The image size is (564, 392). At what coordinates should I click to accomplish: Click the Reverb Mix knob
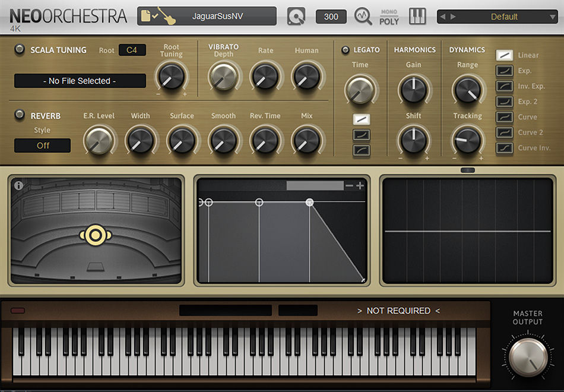click(307, 140)
